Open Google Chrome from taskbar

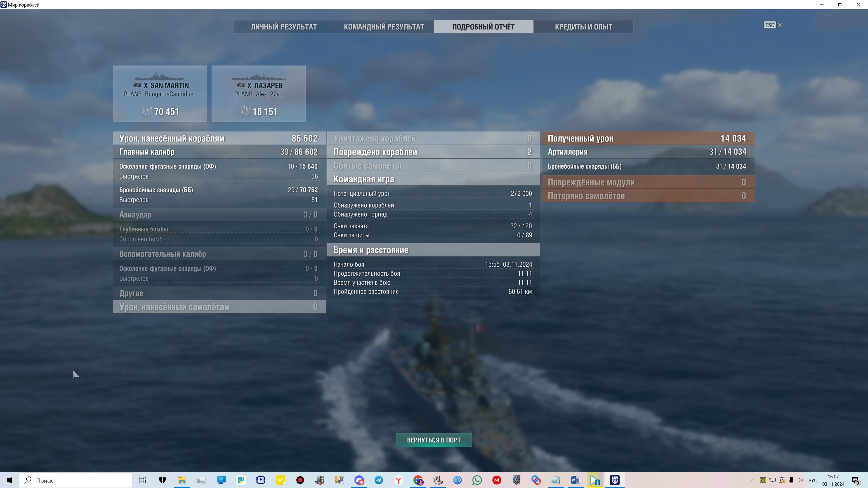point(418,480)
